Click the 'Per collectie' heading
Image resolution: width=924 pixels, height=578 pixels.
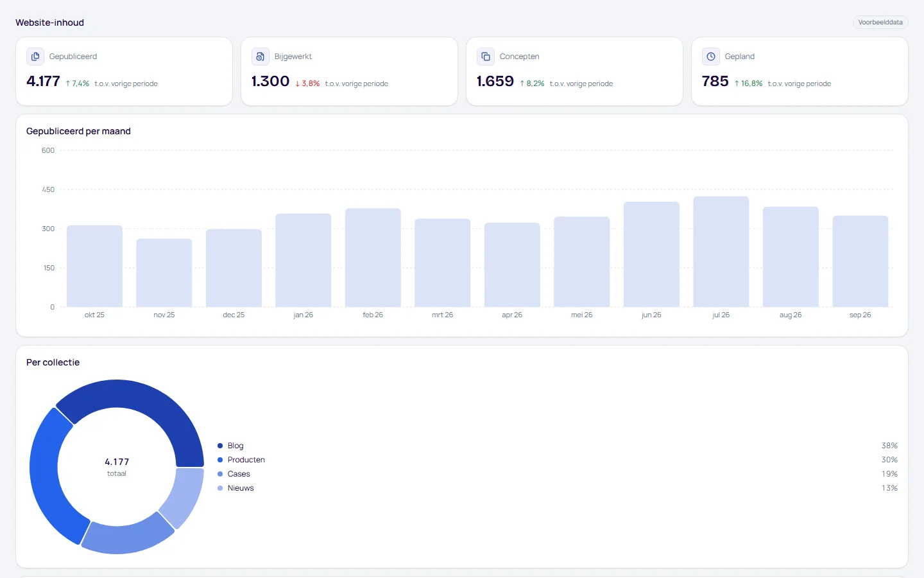[53, 362]
